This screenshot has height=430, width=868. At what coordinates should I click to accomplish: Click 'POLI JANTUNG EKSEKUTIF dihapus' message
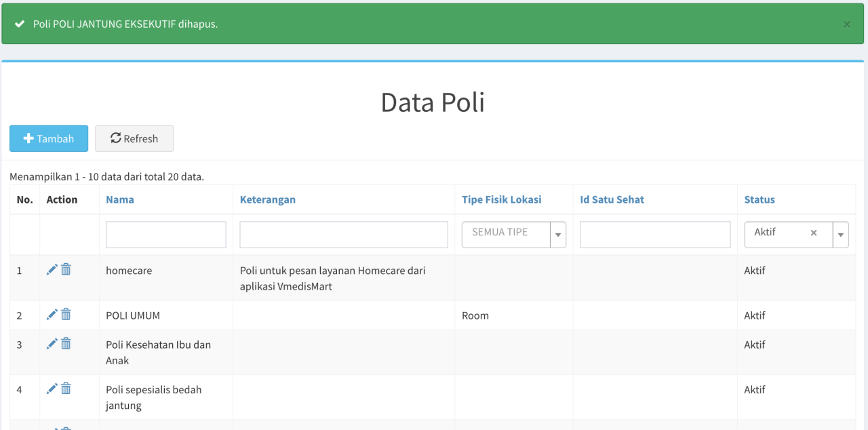pos(125,24)
